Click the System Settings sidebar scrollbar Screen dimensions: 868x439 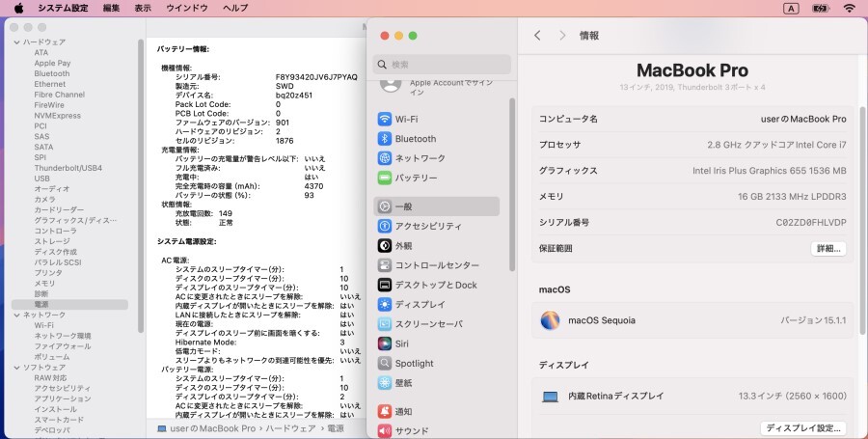pyautogui.click(x=512, y=184)
